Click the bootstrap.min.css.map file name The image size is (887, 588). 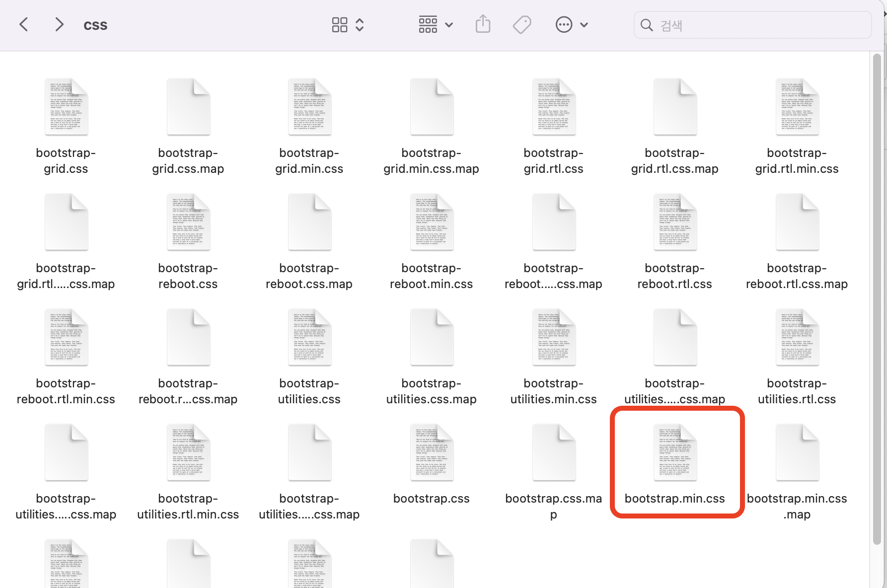click(797, 506)
